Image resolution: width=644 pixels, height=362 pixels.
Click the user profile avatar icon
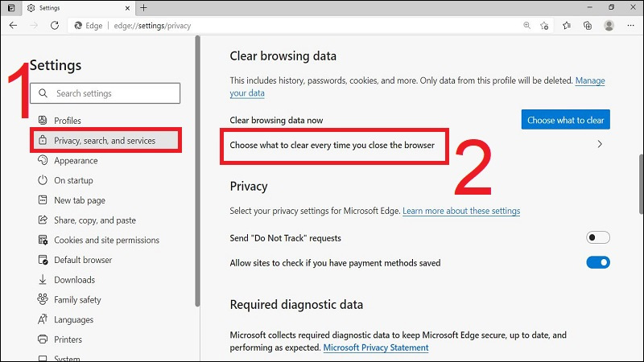pyautogui.click(x=609, y=25)
